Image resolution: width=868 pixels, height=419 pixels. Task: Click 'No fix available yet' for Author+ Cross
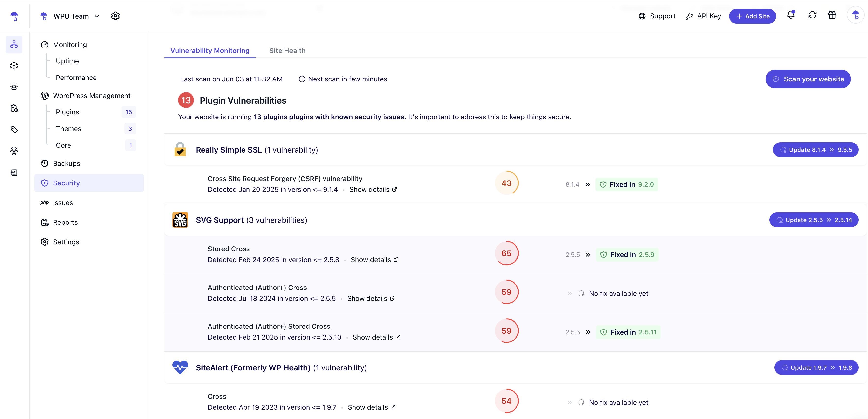[x=618, y=293]
